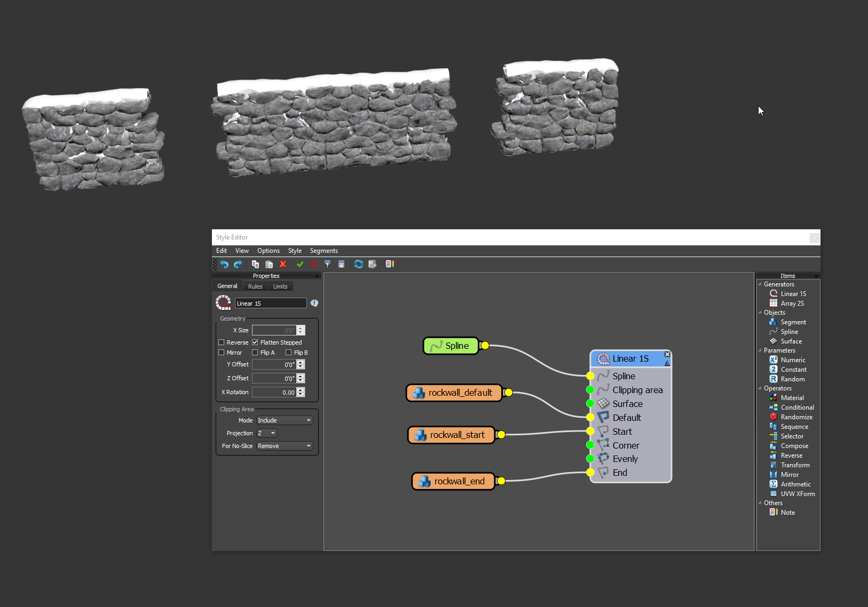The image size is (868, 607).
Task: Click the green checkmark toolbar icon
Action: (300, 264)
